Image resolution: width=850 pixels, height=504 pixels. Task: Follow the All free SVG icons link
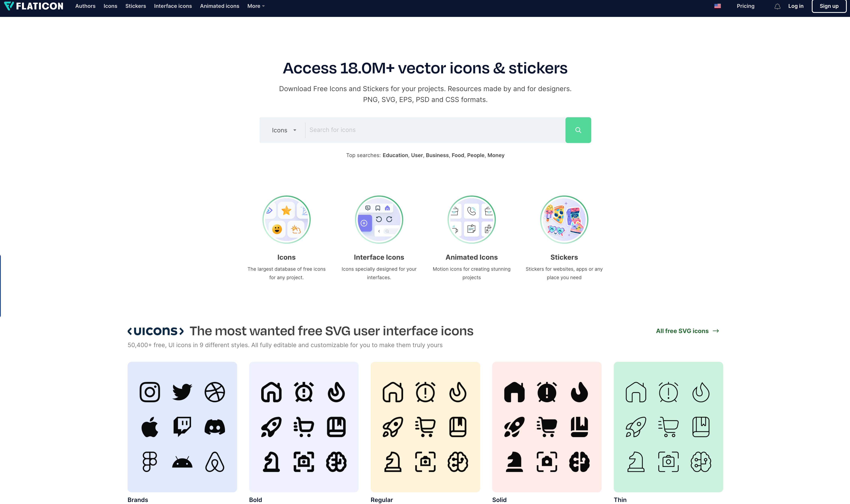687,331
